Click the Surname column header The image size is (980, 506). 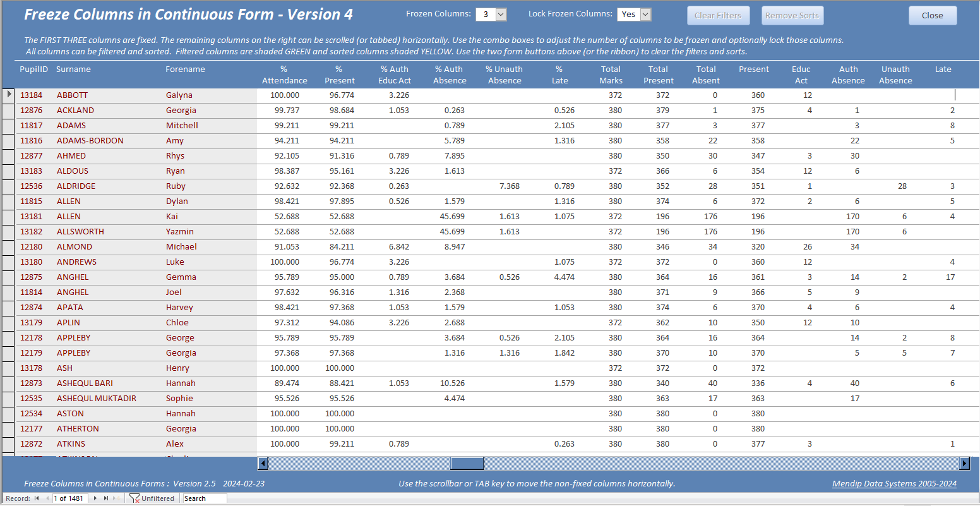pos(73,69)
